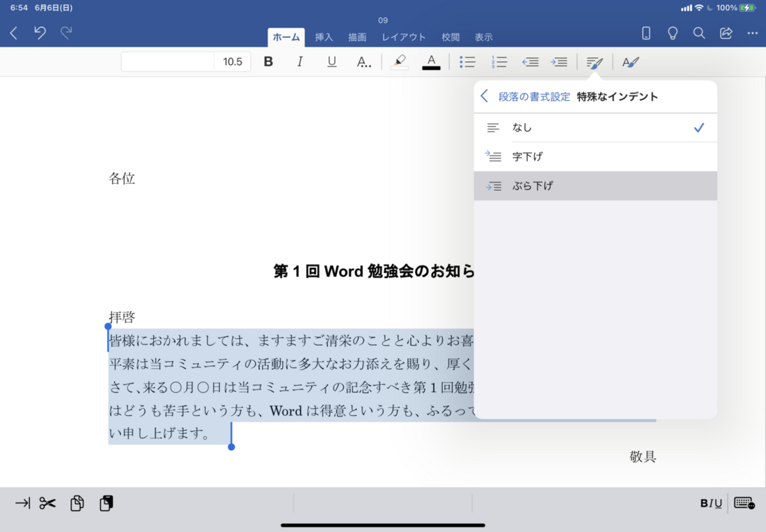Image resolution: width=766 pixels, height=532 pixels.
Task: Tap the line い申し上げます。
Action: click(160, 434)
